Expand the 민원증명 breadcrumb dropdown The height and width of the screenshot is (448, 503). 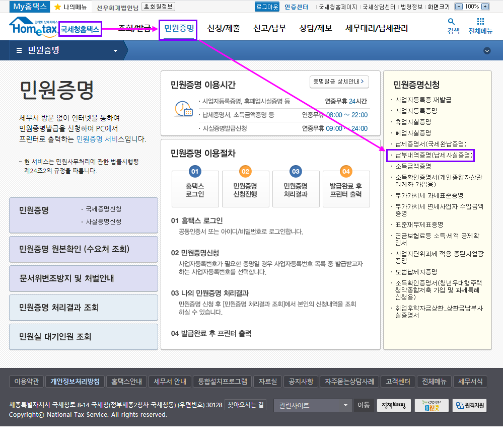(x=115, y=51)
